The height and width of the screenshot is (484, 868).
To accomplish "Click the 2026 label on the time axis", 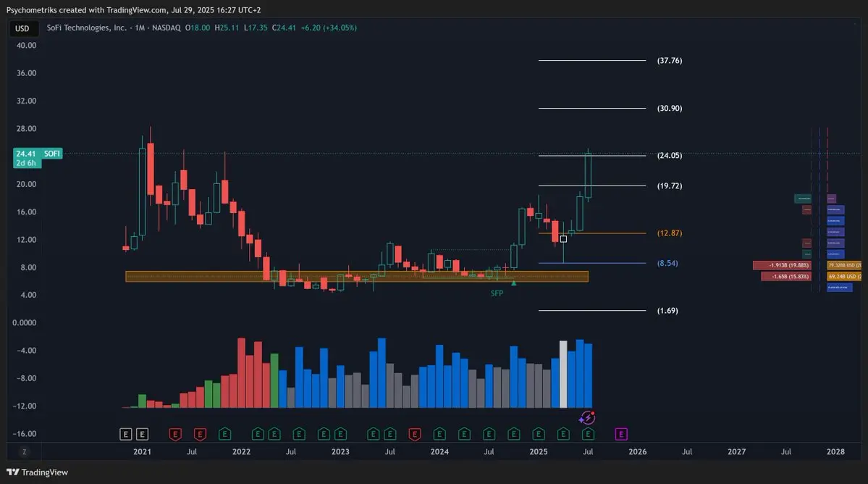I will coord(637,452).
